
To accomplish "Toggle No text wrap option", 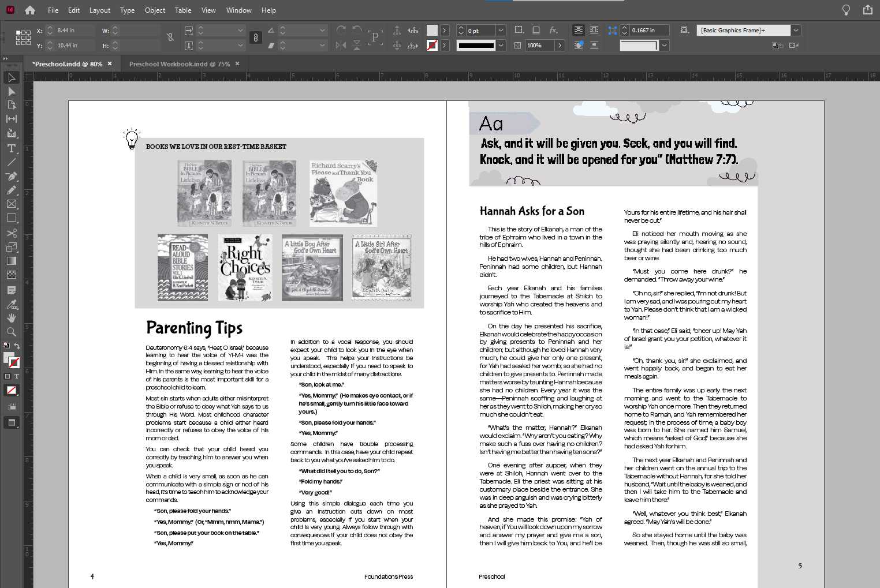I will (578, 30).
